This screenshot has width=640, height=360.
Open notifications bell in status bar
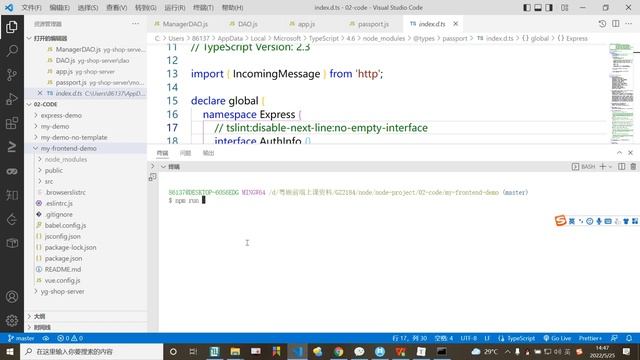point(629,338)
